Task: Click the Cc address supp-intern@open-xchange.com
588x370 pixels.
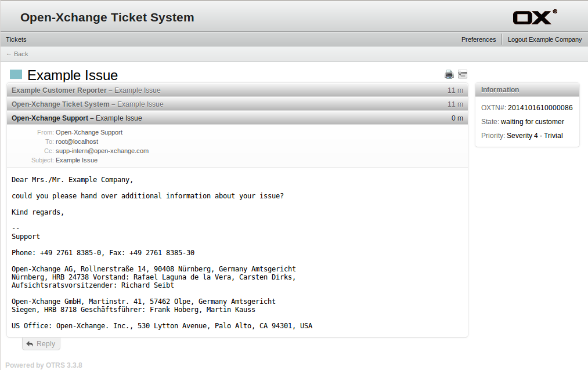Action: tap(102, 151)
